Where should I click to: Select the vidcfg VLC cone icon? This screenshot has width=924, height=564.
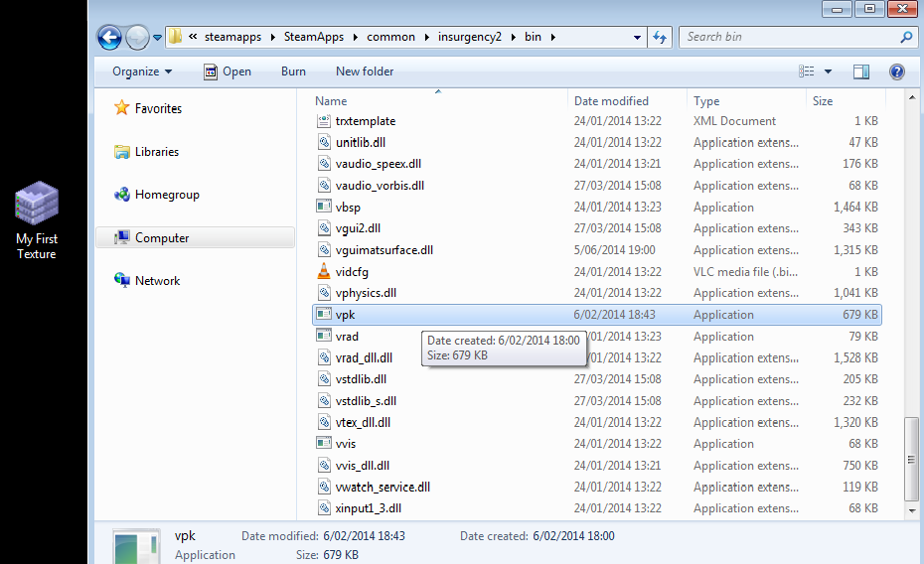324,271
